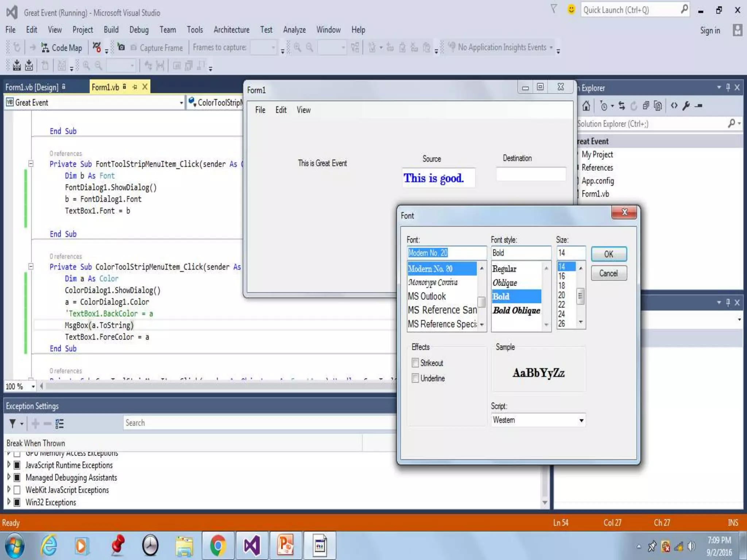Viewport: 747px width, 560px height.
Task: Open Google Chrome from the taskbar
Action: click(217, 546)
